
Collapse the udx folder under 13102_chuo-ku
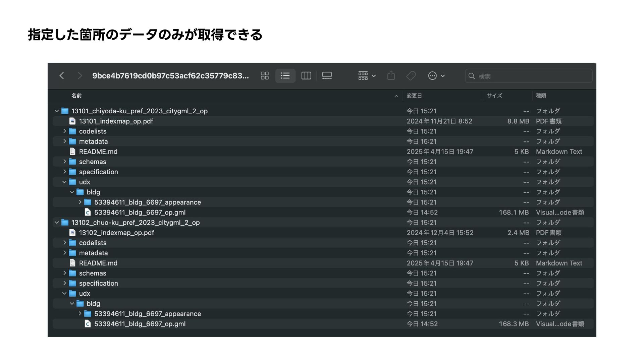coord(64,294)
